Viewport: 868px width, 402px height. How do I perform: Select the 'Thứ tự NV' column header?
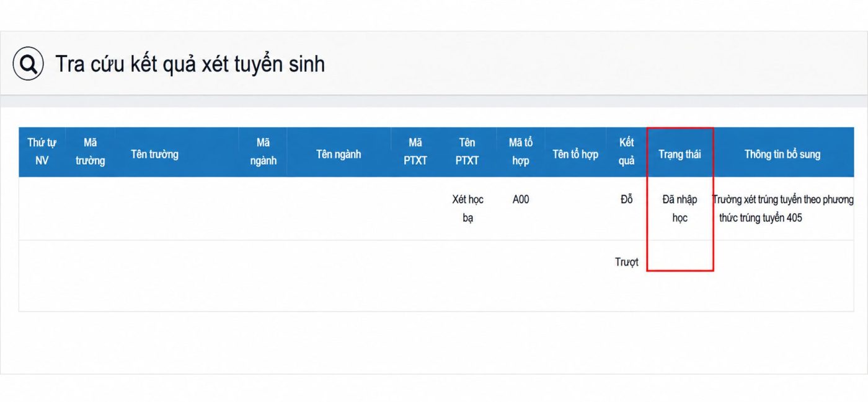tap(42, 152)
